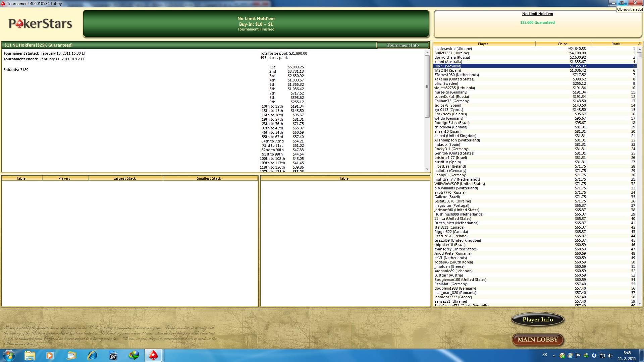This screenshot has height=362, width=644.
Task: Open Windows Explorer from the taskbar
Action: tap(30, 355)
